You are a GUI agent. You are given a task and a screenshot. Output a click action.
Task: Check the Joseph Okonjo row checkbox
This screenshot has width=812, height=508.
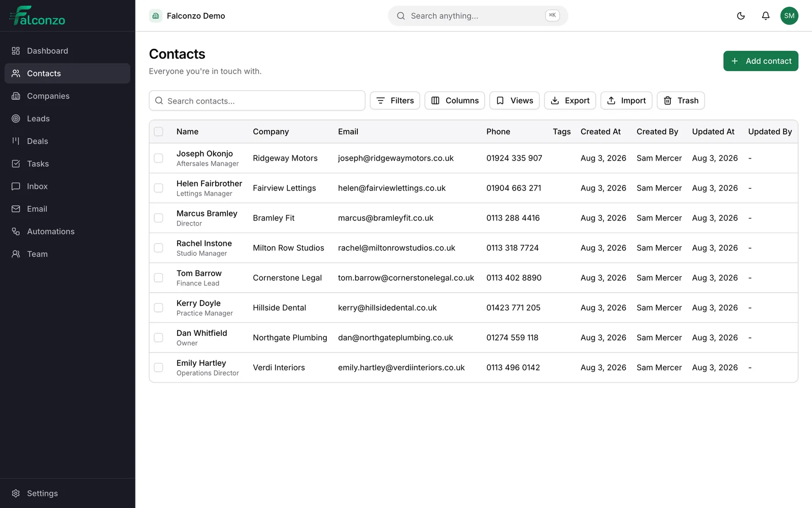pyautogui.click(x=158, y=158)
